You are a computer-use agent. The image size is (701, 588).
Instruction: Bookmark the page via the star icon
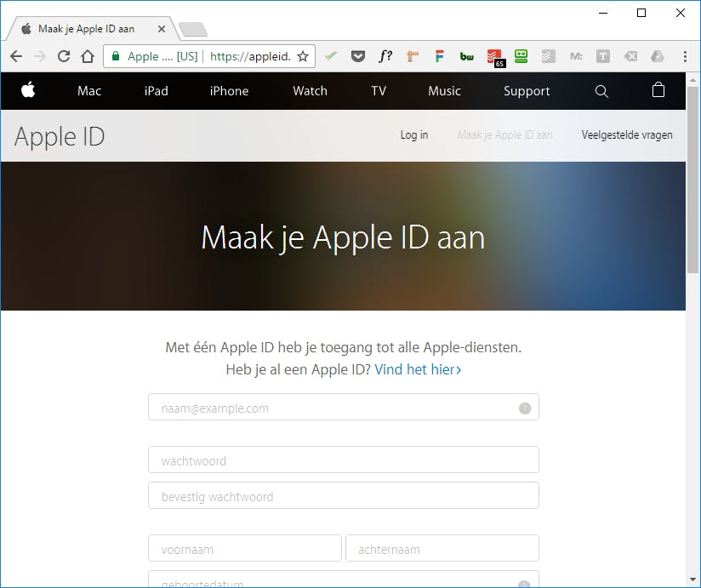click(303, 55)
